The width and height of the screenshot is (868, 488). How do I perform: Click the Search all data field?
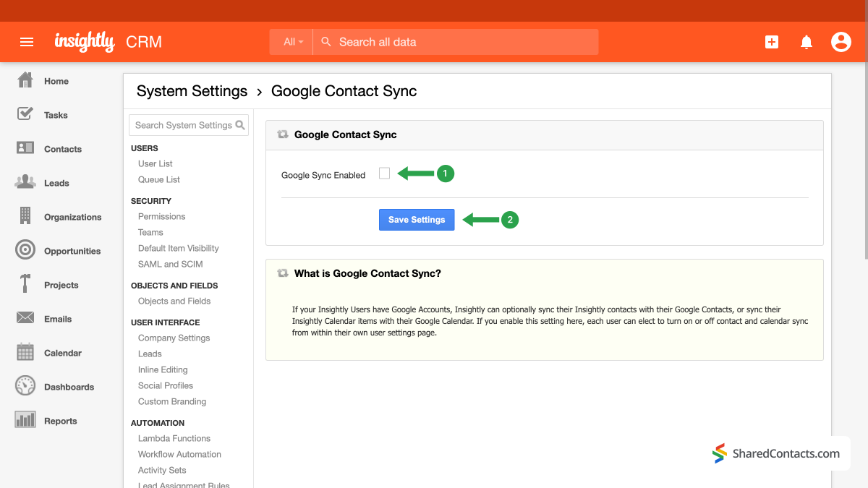456,42
